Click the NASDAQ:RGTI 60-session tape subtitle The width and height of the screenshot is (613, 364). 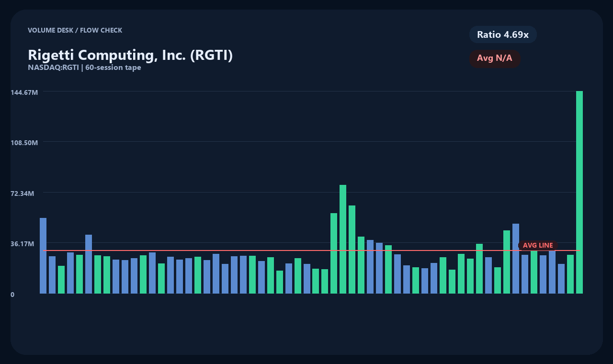(84, 68)
